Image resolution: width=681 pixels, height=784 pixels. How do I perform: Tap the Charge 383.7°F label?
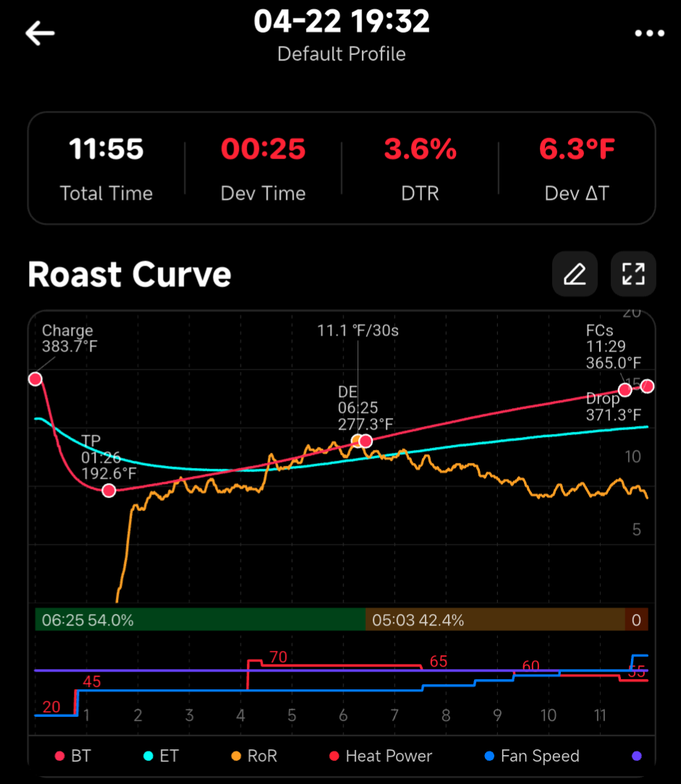(x=69, y=338)
